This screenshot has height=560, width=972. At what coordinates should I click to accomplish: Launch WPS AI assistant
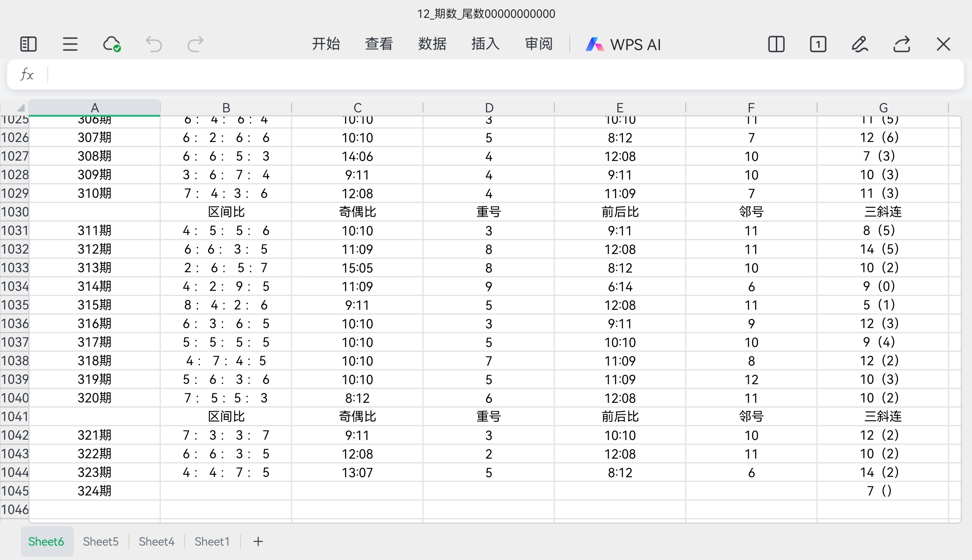623,45
